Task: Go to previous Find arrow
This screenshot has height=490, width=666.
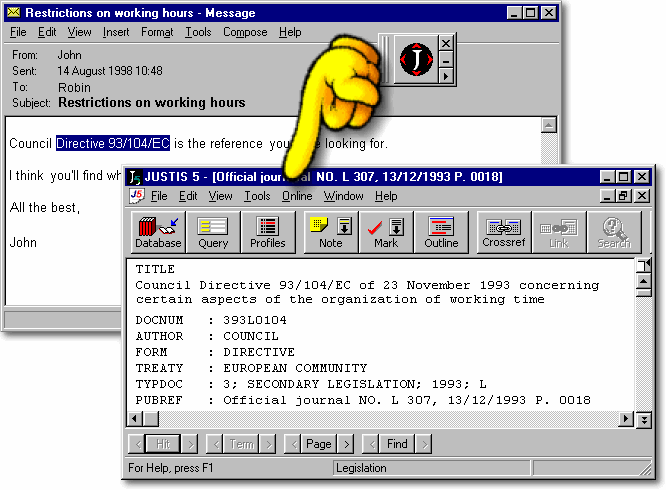Action: click(371, 444)
